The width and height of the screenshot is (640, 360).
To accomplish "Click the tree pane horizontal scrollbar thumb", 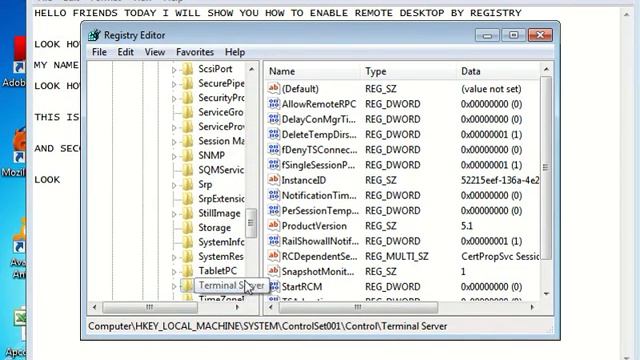I will tap(150, 307).
